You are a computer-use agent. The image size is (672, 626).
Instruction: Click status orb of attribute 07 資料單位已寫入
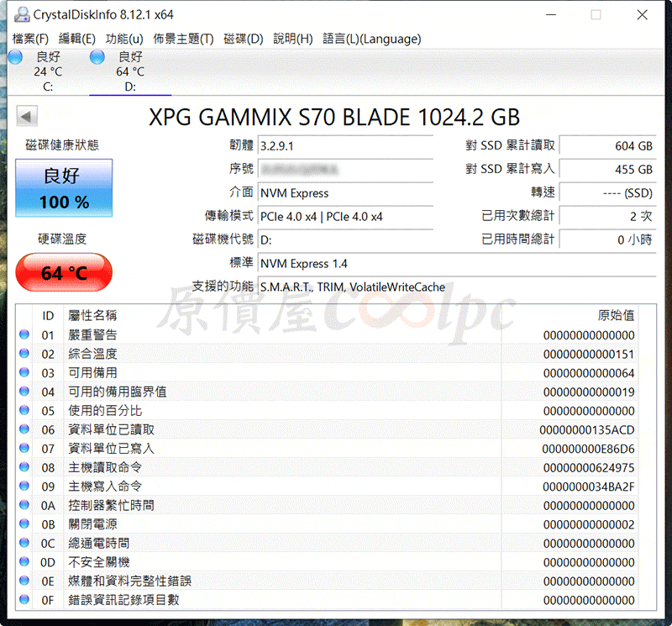point(24,448)
